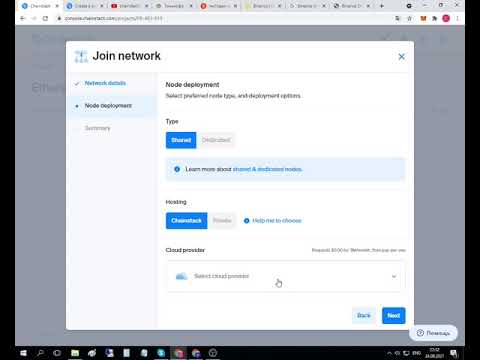This screenshot has width=480, height=360.
Task: Switch to the YouTube browser tab
Action: (130, 6)
